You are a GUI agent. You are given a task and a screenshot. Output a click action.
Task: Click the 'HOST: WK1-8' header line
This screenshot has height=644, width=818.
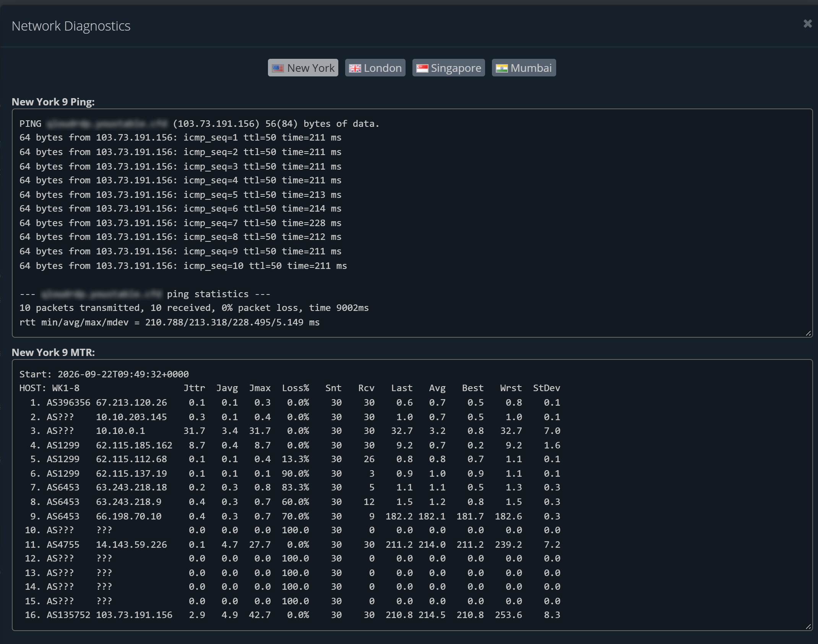[290, 388]
